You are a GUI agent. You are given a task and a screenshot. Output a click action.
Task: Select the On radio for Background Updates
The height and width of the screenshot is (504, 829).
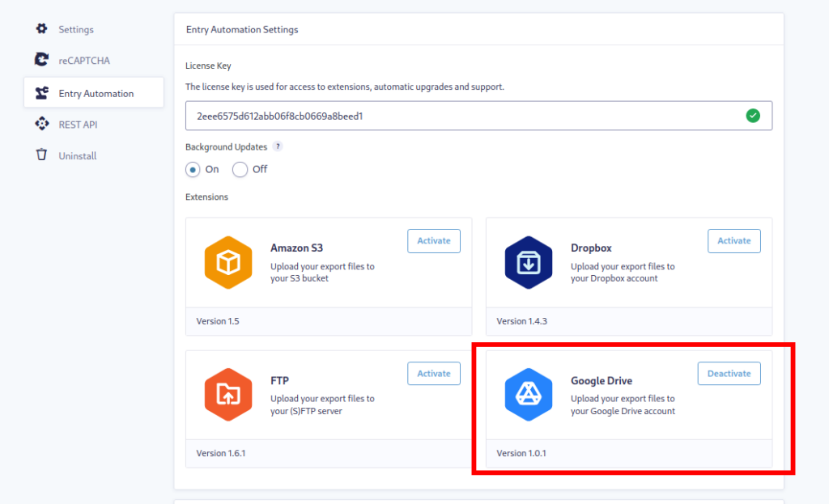pyautogui.click(x=193, y=170)
